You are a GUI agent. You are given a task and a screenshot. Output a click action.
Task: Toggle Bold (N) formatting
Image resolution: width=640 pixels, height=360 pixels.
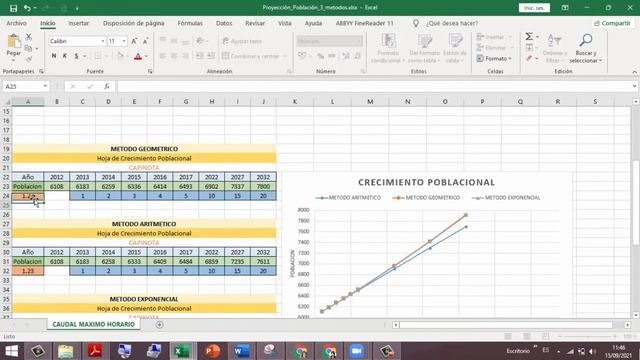click(x=54, y=56)
